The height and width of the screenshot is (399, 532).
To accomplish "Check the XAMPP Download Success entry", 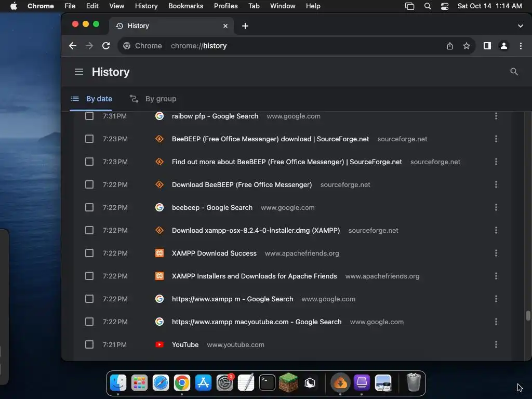I will point(89,253).
